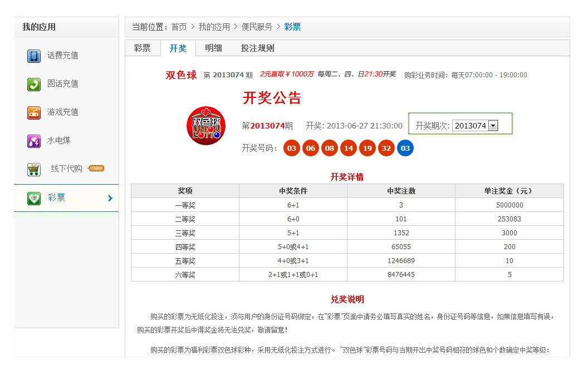Image resolution: width=588 pixels, height=371 pixels.
Task: Click the blue 彩票 breadcrumb link
Action: coord(292,27)
